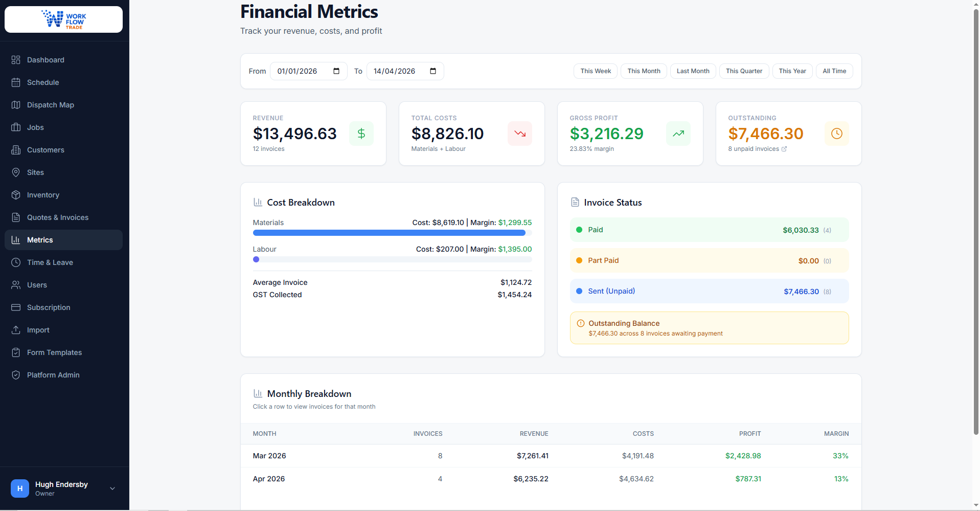
Task: Filter by This Week
Action: (596, 71)
